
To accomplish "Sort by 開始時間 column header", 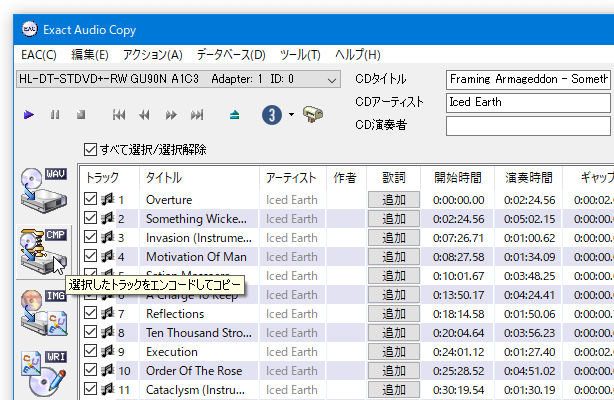I will pos(457,178).
